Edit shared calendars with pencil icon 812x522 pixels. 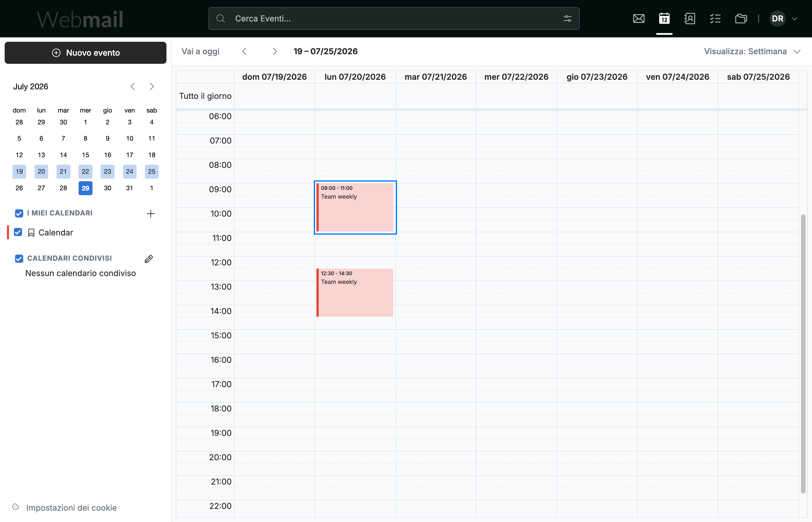[x=149, y=259]
